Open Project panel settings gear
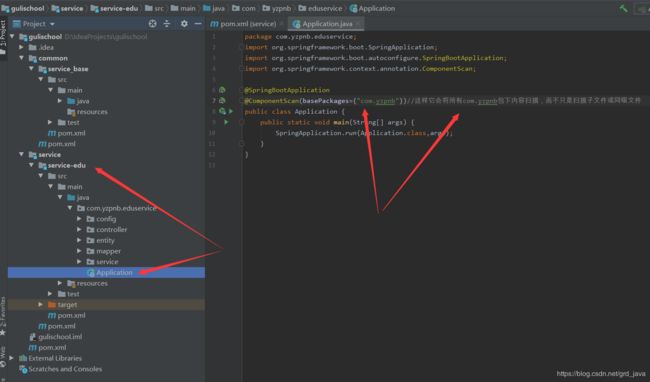 click(184, 24)
